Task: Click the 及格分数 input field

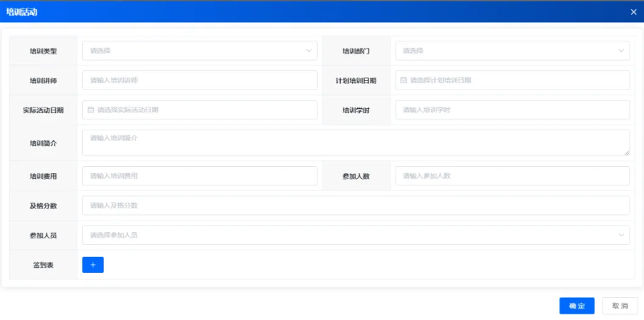Action: pos(356,205)
